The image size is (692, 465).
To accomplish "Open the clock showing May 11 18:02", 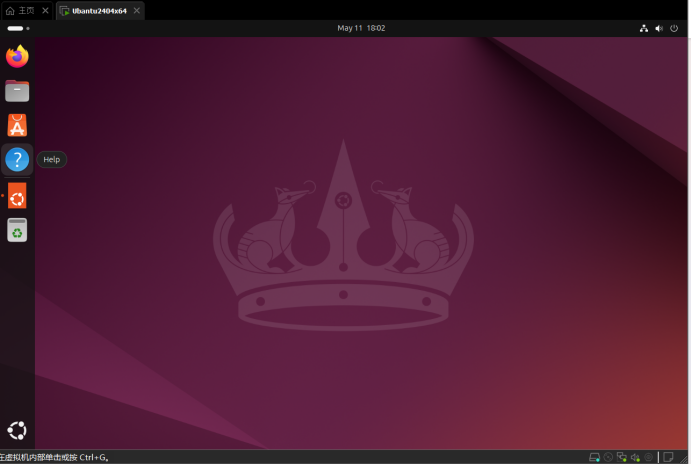I will (x=361, y=28).
